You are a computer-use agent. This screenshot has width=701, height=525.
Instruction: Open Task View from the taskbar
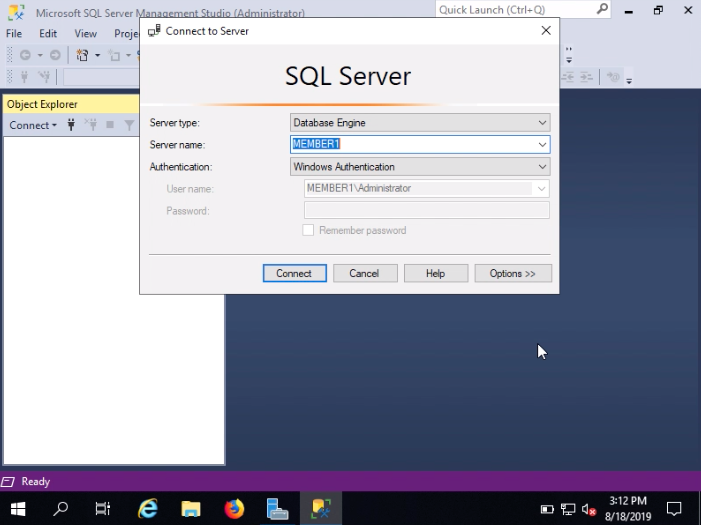click(103, 508)
